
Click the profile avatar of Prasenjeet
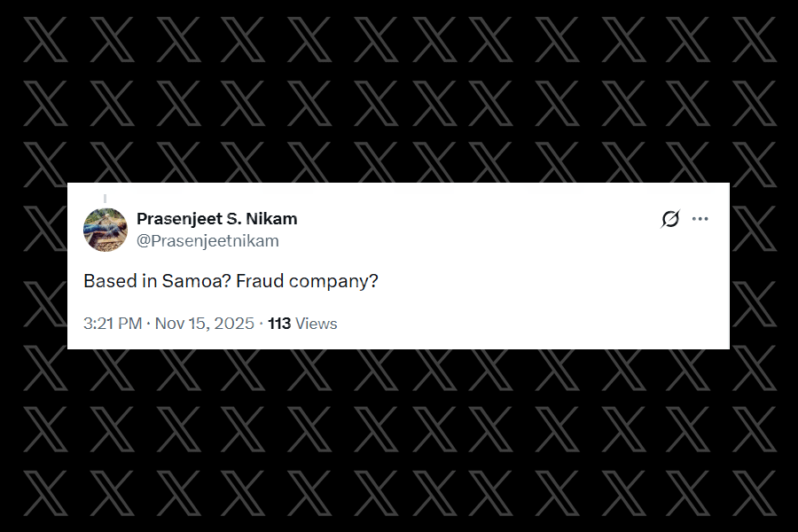pos(106,230)
